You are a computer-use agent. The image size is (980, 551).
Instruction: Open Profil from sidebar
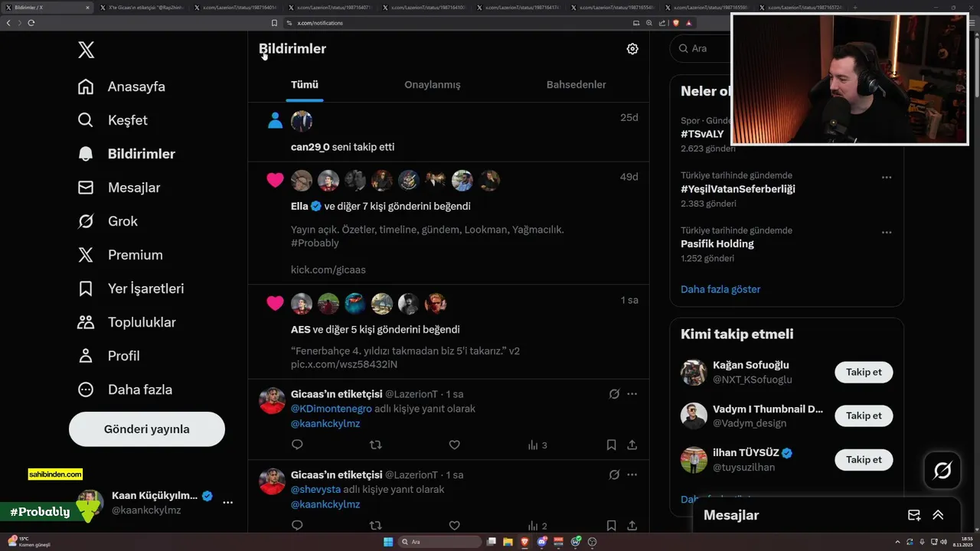pyautogui.click(x=109, y=356)
